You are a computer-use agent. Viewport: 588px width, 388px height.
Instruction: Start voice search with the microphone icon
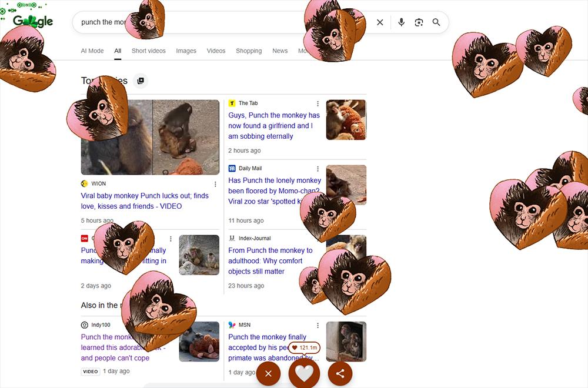coord(401,22)
